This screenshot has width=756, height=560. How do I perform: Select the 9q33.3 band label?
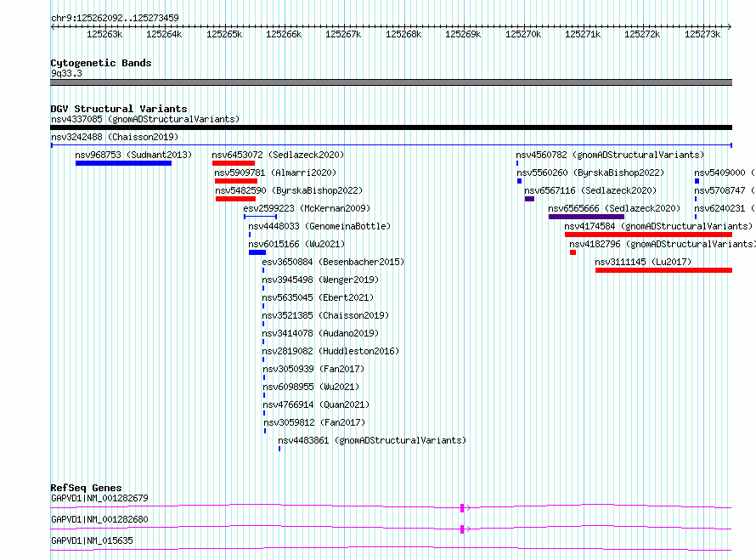(x=66, y=73)
